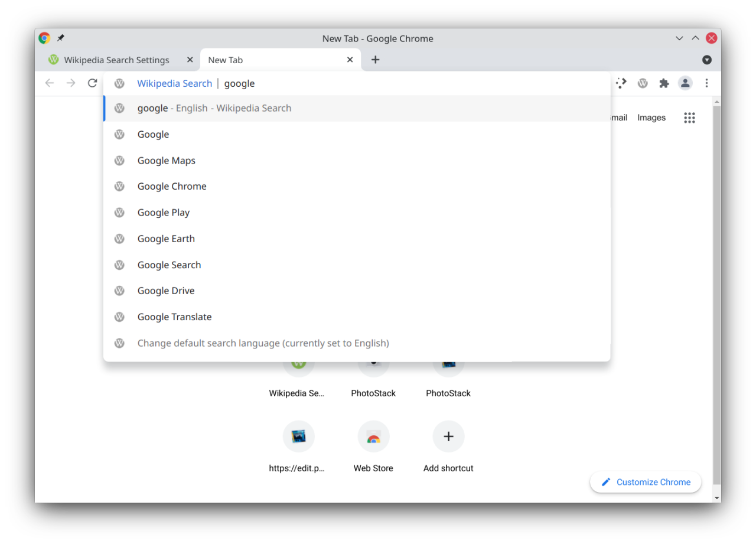The width and height of the screenshot is (756, 544).
Task: Click the Web Store shortcut icon
Action: tap(373, 436)
